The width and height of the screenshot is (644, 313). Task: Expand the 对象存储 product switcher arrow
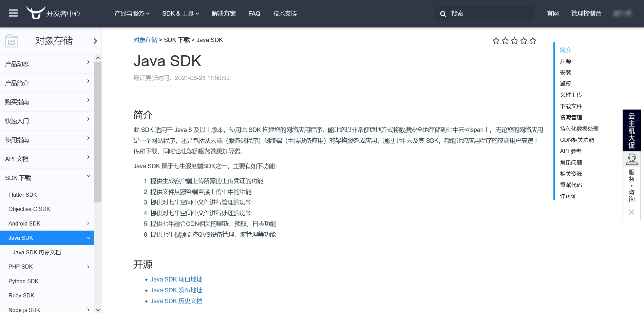95,41
